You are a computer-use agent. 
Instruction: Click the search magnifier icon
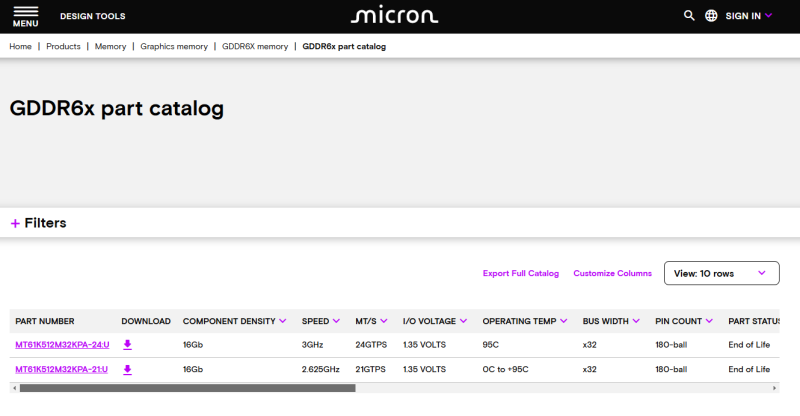(689, 16)
